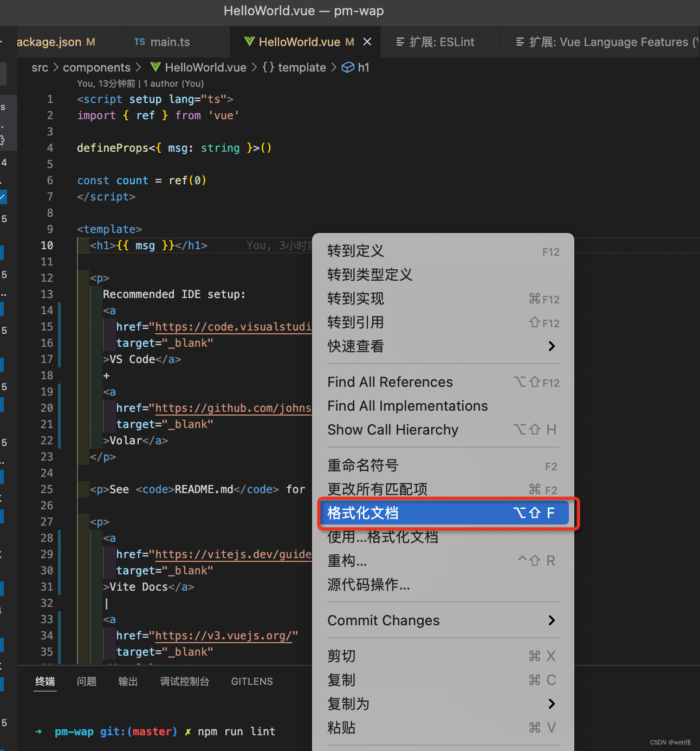Click the src breadcrumb
The height and width of the screenshot is (751, 700).
click(40, 67)
